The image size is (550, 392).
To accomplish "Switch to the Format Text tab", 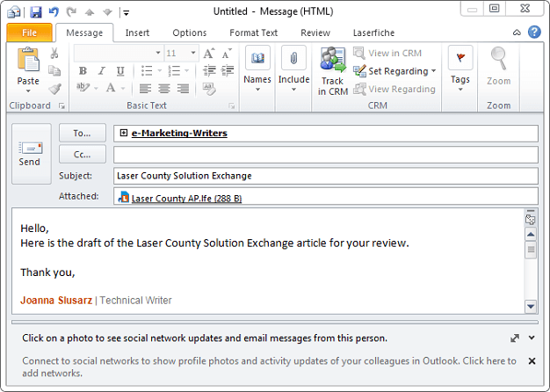I will pos(253,33).
